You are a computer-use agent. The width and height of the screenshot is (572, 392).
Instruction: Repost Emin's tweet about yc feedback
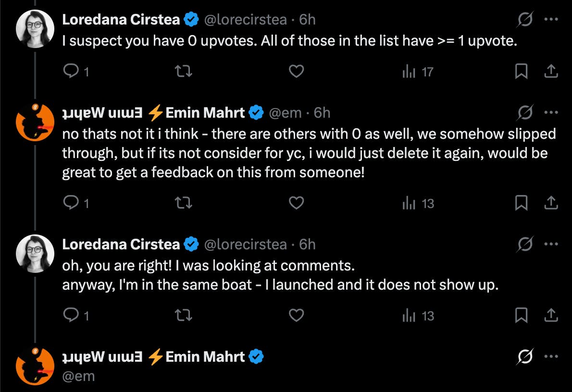click(183, 203)
